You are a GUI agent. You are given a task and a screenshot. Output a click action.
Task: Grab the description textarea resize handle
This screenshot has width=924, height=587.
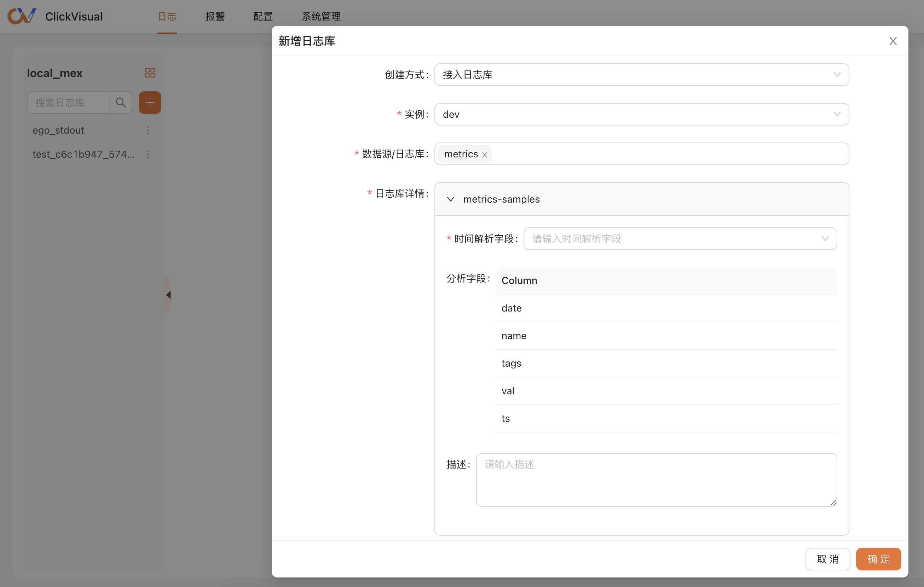coord(833,502)
